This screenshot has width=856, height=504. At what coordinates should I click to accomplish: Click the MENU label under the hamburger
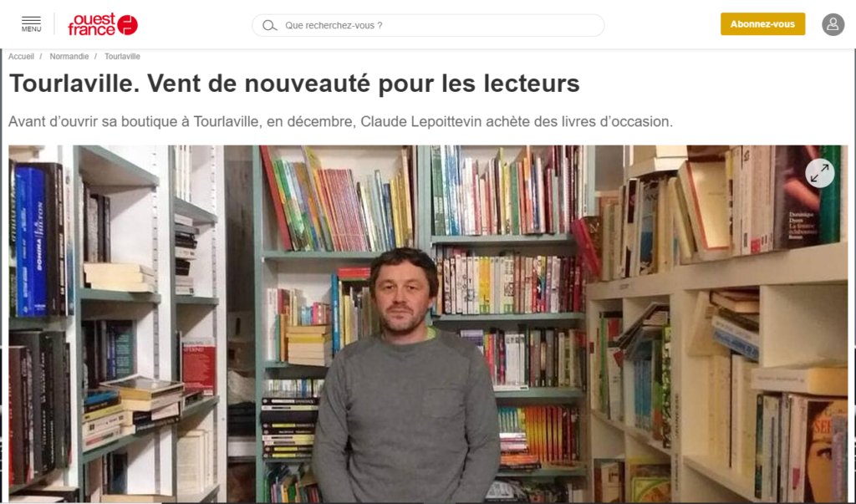click(x=31, y=29)
